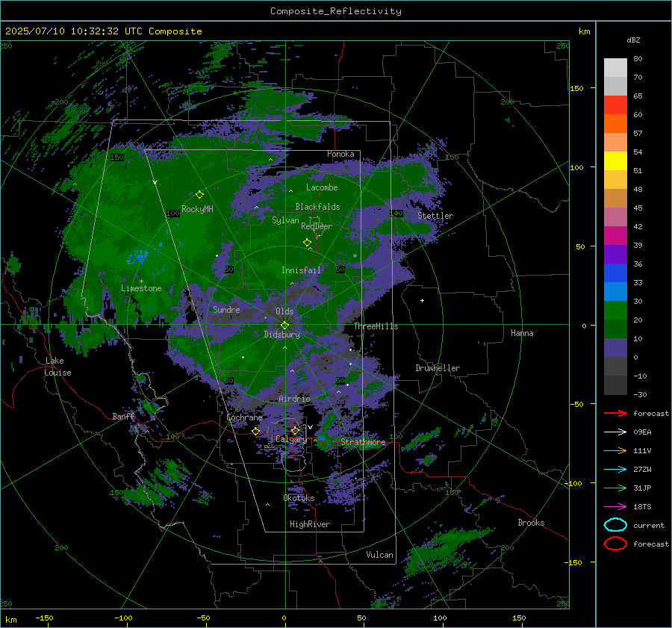Click the white plus marker west of Hanna
The image size is (672, 628).
tap(422, 300)
